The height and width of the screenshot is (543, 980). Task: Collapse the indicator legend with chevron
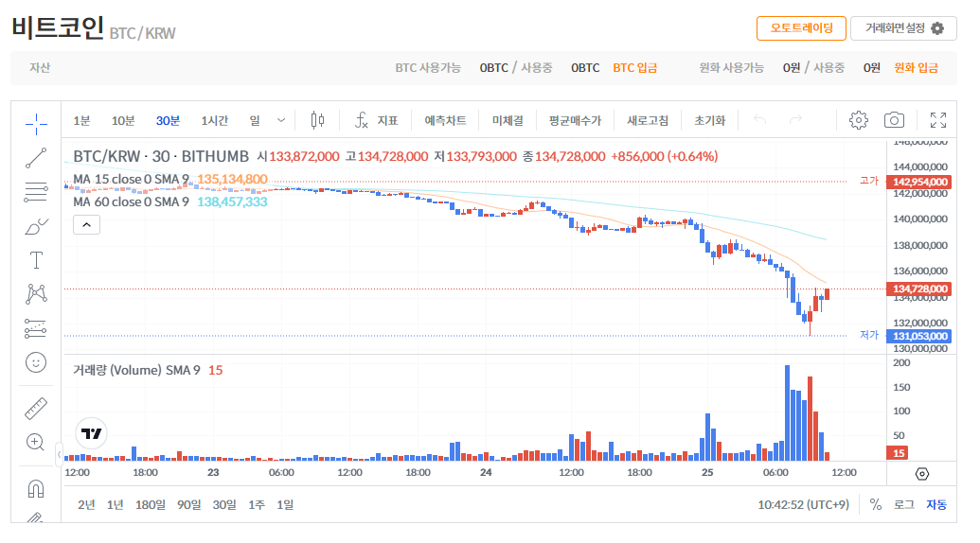[86, 225]
